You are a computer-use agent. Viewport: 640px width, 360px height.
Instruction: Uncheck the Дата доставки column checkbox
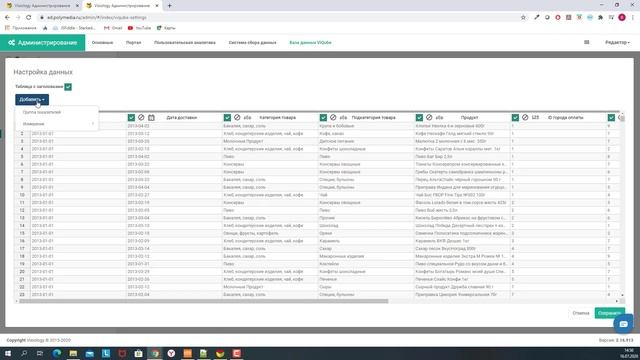[x=131, y=118]
